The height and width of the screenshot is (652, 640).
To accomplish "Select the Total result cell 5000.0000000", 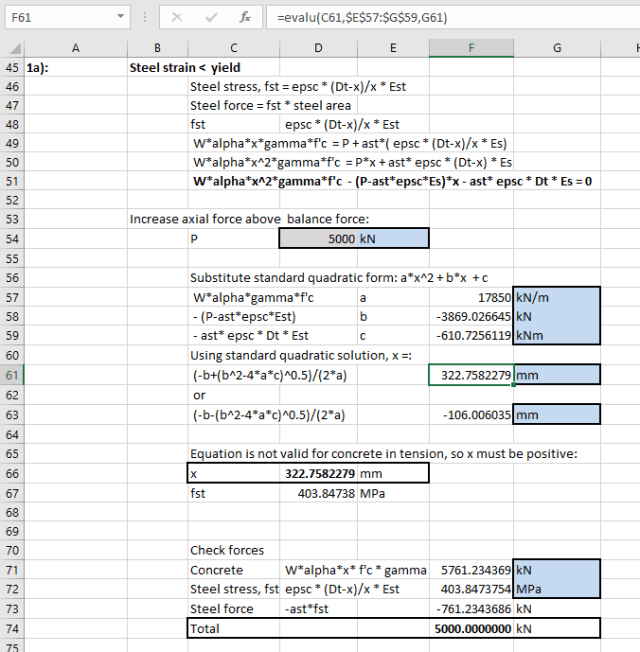I will tap(471, 629).
